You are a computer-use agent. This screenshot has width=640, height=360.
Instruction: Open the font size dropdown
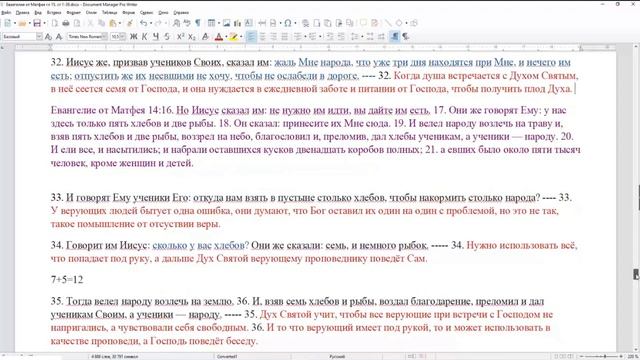tap(123, 37)
